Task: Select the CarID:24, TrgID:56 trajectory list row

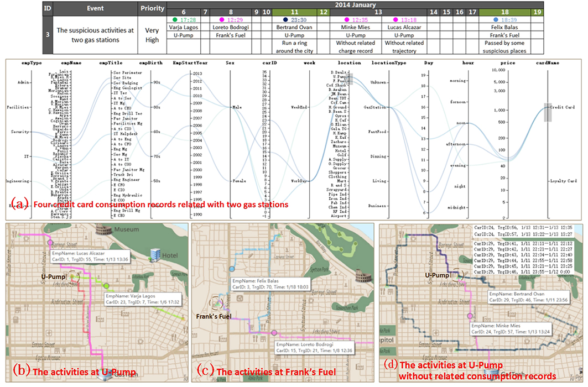Action: point(523,227)
